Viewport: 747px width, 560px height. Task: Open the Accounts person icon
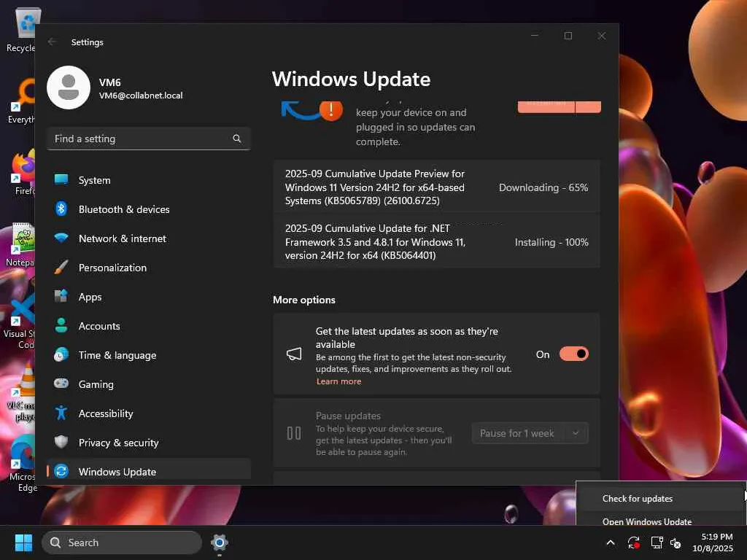tap(61, 325)
